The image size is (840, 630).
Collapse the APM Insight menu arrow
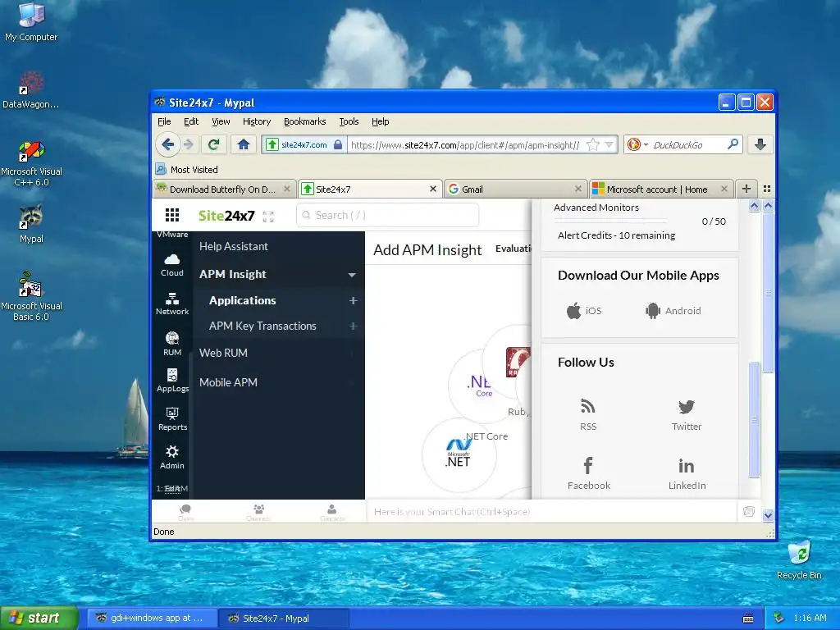point(352,275)
